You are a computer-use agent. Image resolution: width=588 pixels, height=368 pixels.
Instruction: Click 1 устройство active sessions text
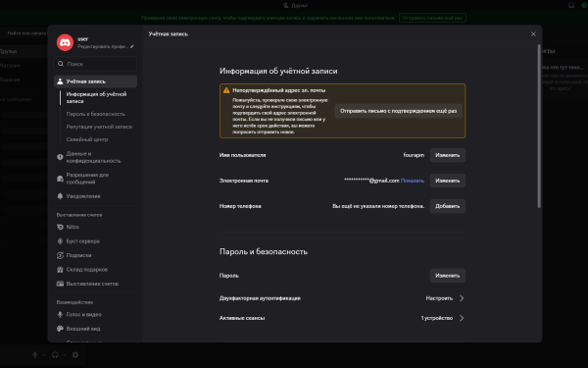click(437, 318)
